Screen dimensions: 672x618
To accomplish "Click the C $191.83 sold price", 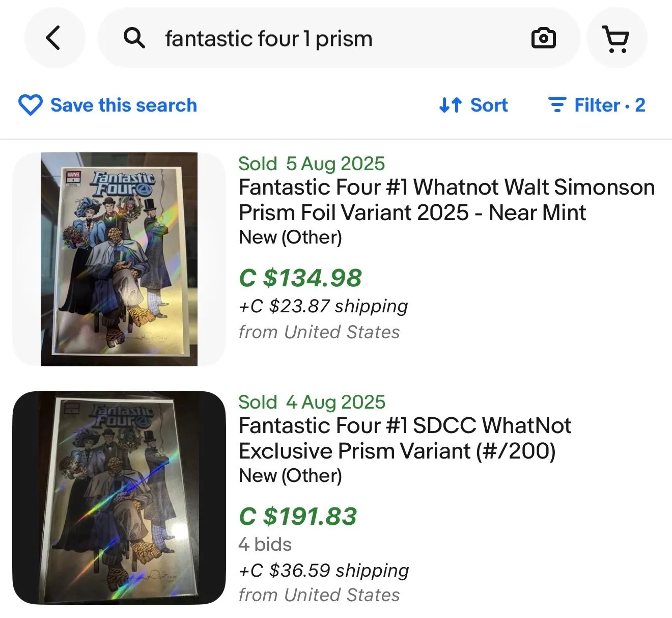I will pyautogui.click(x=298, y=517).
